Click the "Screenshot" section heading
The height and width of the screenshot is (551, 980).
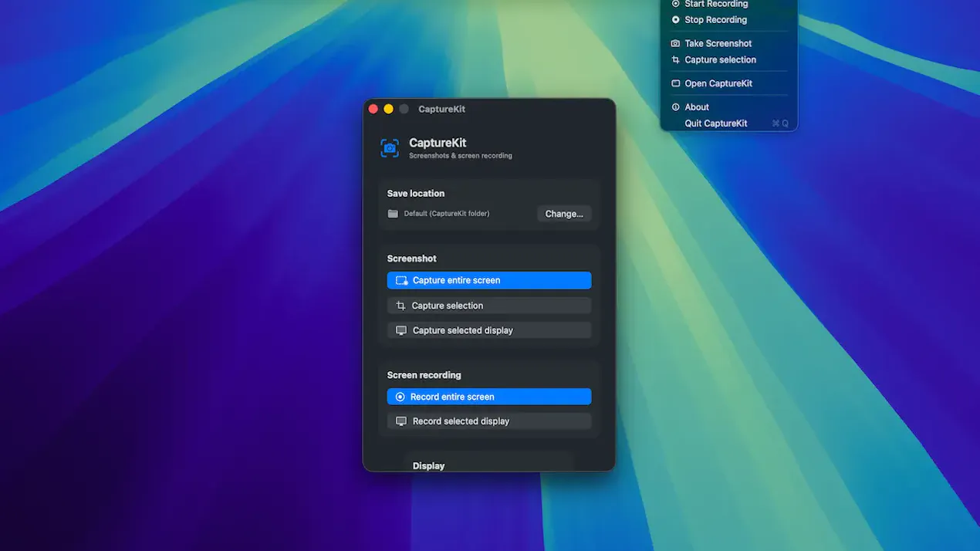(x=412, y=259)
